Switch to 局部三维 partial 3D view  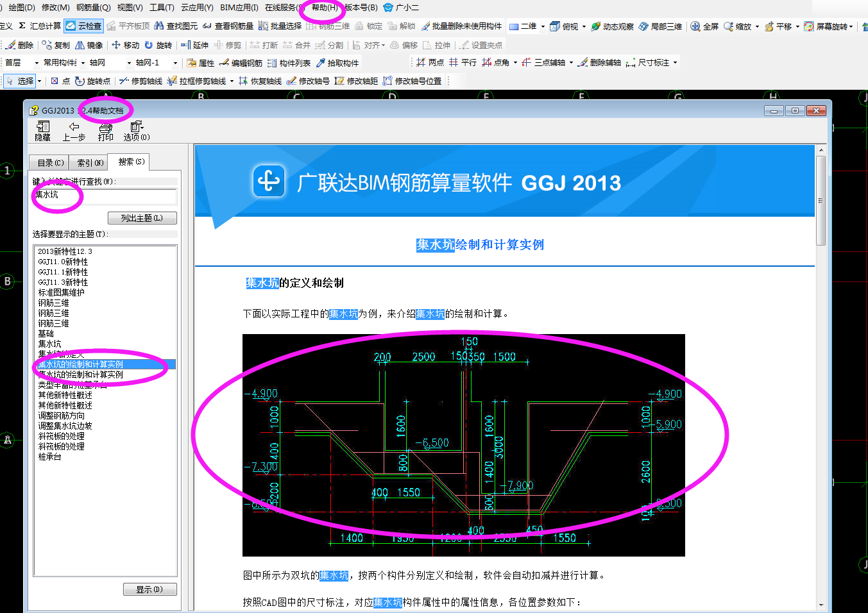tap(660, 26)
